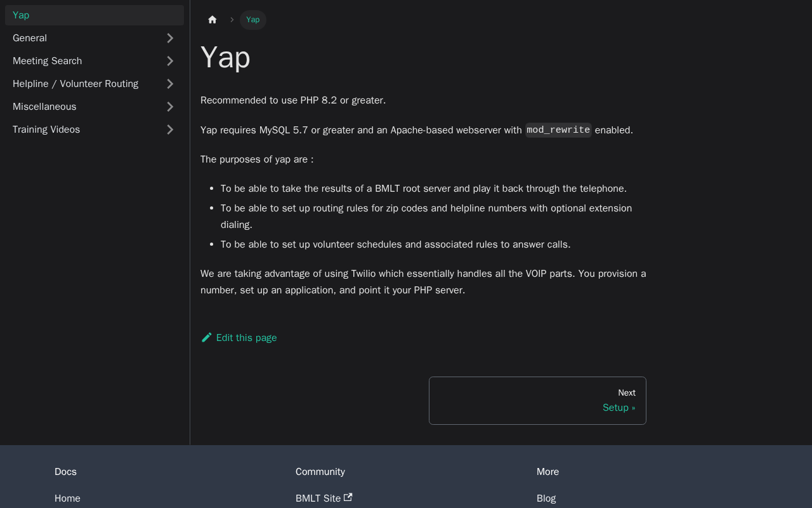This screenshot has height=508, width=812.
Task: Open the General sidebar category
Action: 30,38
